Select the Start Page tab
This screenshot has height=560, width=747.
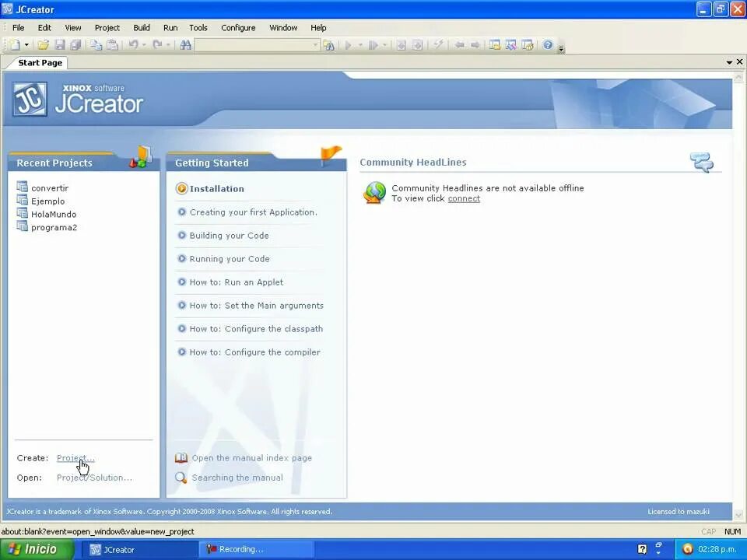pyautogui.click(x=40, y=63)
